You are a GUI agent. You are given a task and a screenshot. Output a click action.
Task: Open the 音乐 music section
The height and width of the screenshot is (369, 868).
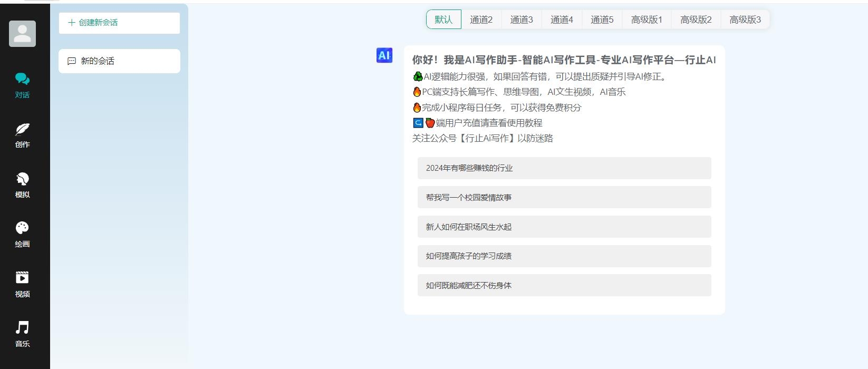(x=22, y=334)
